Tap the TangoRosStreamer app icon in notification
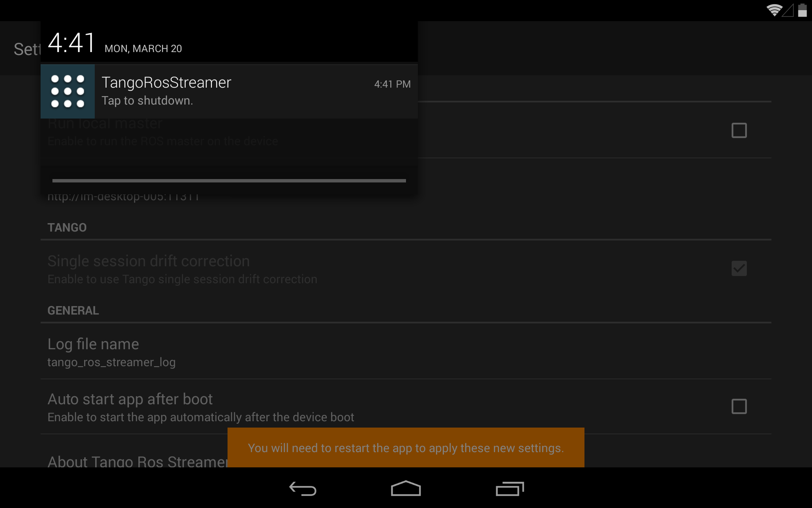The image size is (812, 508). (x=68, y=91)
